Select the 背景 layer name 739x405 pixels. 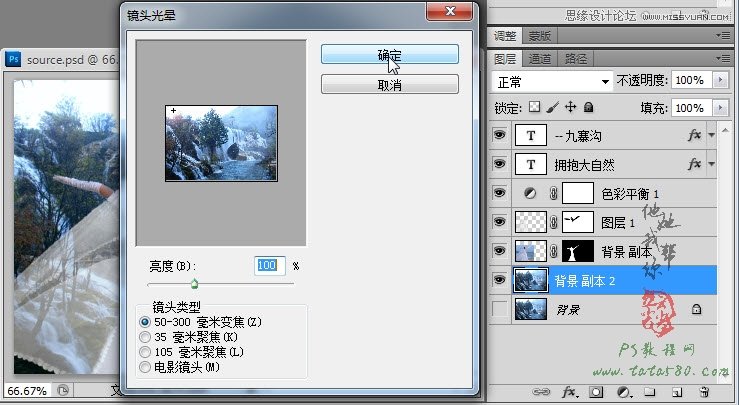click(x=568, y=310)
